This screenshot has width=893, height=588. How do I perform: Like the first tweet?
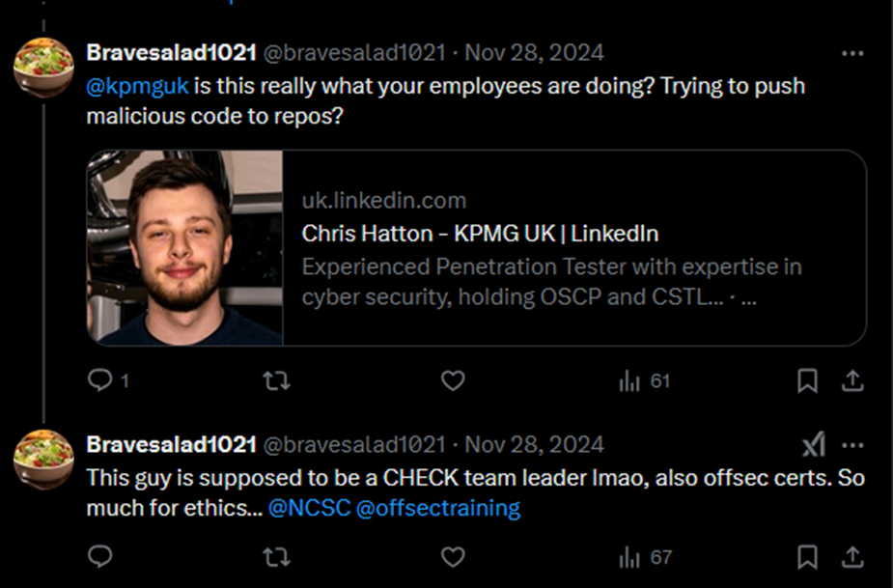453,380
